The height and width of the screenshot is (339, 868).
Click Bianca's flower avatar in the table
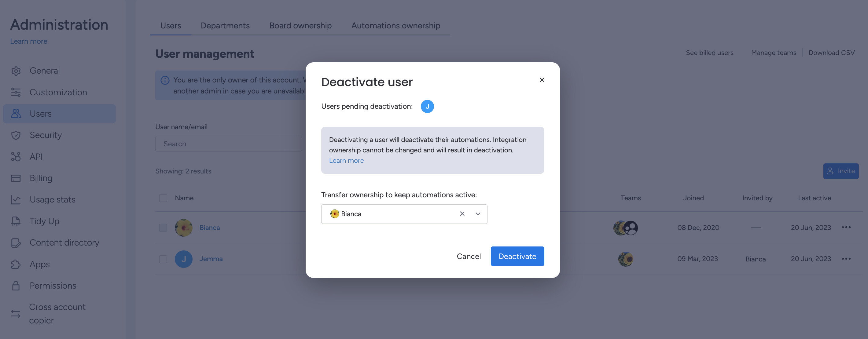tap(184, 228)
